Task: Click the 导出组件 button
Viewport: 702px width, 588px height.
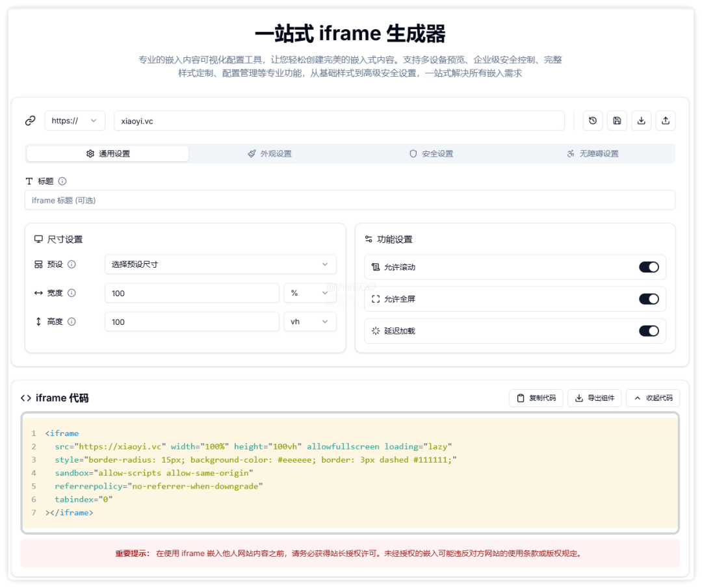Action: point(594,398)
